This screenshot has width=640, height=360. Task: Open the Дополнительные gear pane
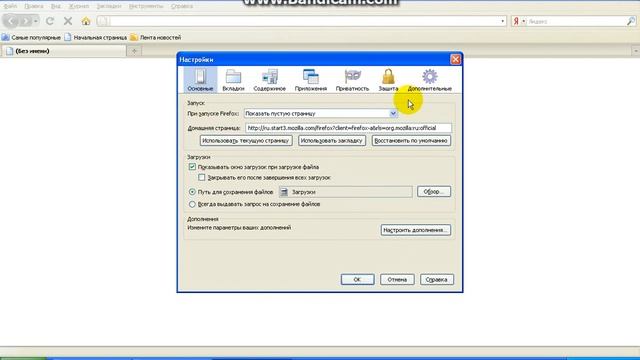coord(429,80)
